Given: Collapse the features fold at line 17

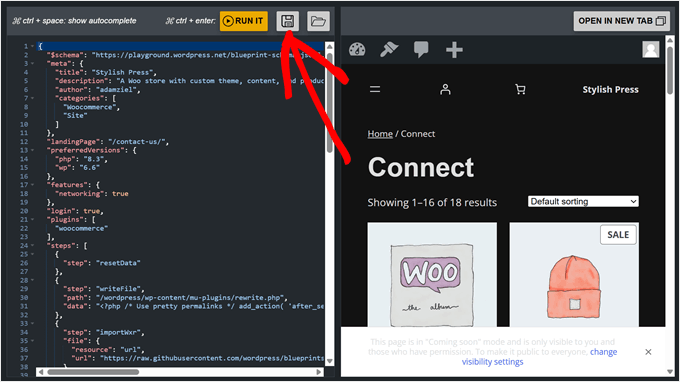Looking at the screenshot, I should click(x=32, y=185).
